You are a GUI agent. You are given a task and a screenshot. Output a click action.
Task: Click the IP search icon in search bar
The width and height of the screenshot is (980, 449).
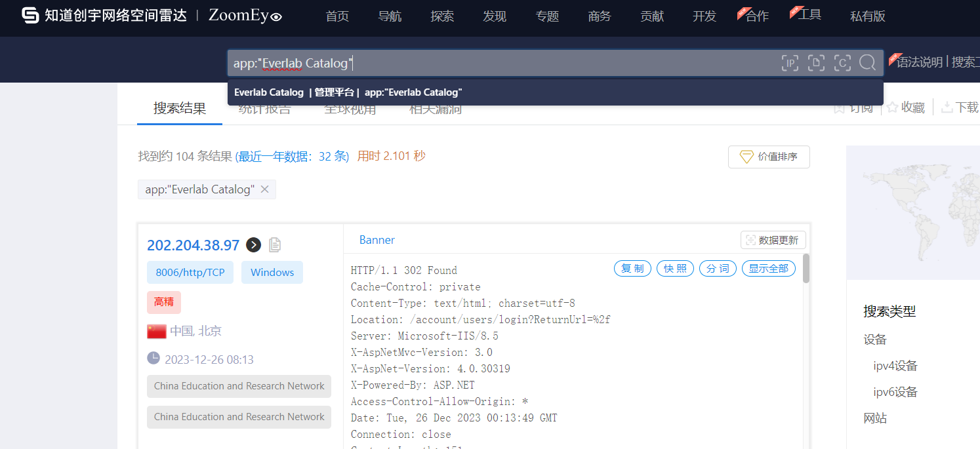[x=790, y=63]
